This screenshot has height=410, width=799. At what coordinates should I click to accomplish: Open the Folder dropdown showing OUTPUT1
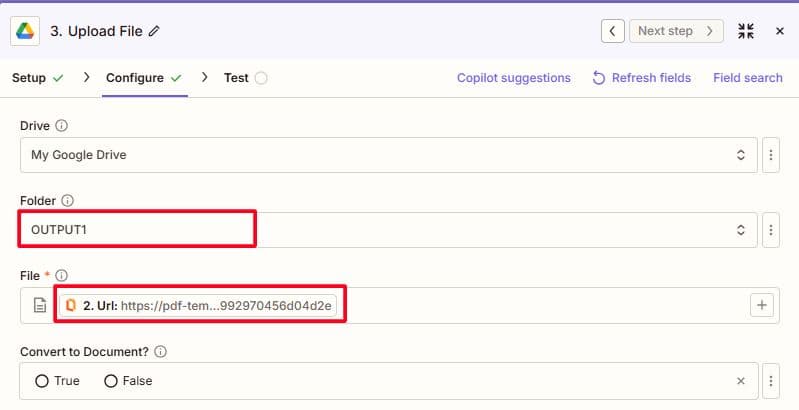click(389, 230)
